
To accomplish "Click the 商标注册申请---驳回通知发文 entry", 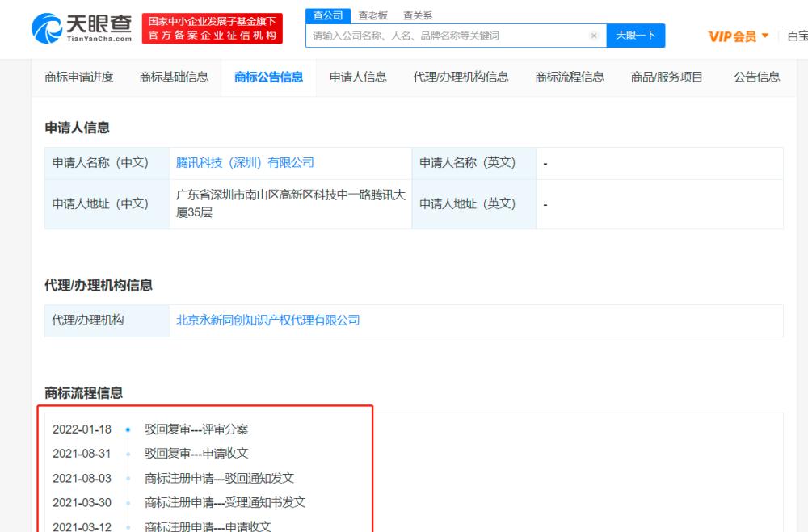I will tap(219, 479).
